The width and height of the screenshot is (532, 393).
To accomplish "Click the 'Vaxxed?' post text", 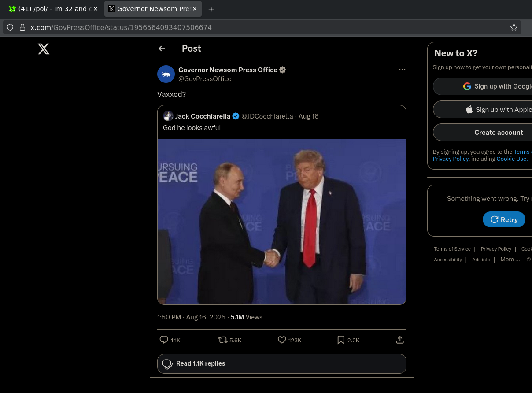I will tap(172, 94).
